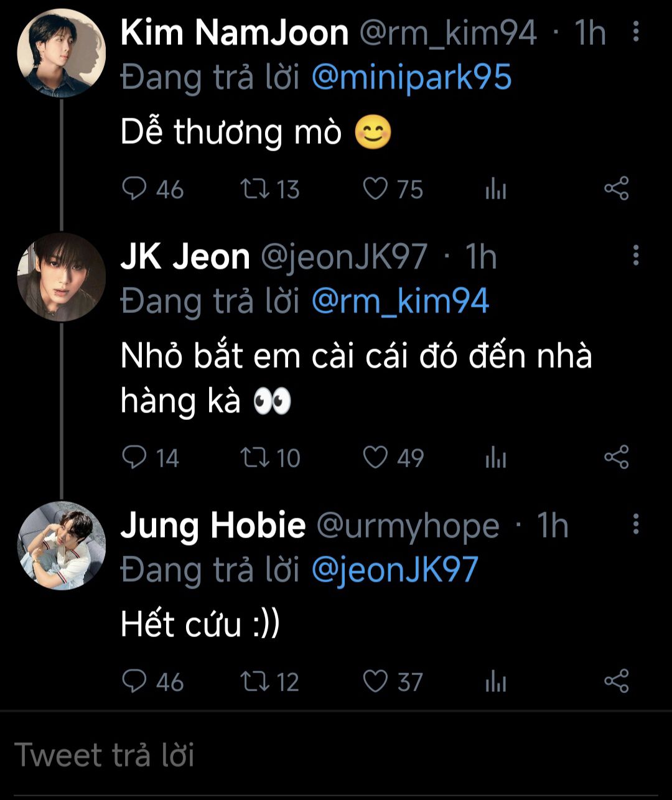This screenshot has height=800, width=672.
Task: Share Kim NamJoon's tweet
Action: [617, 188]
